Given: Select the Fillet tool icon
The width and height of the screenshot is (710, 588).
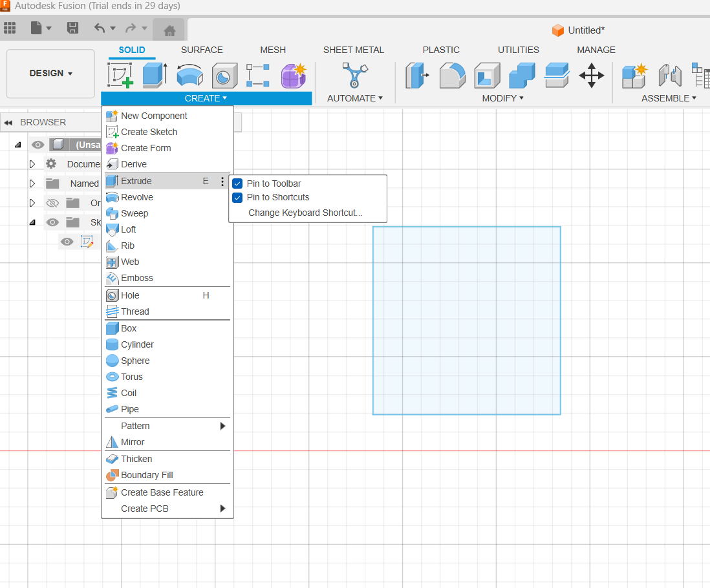Looking at the screenshot, I should click(x=453, y=75).
